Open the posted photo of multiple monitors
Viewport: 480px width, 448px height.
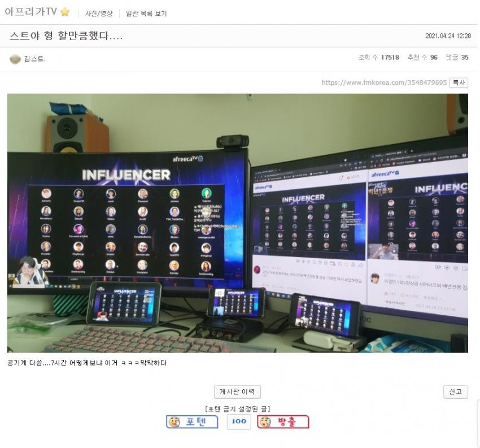point(238,223)
